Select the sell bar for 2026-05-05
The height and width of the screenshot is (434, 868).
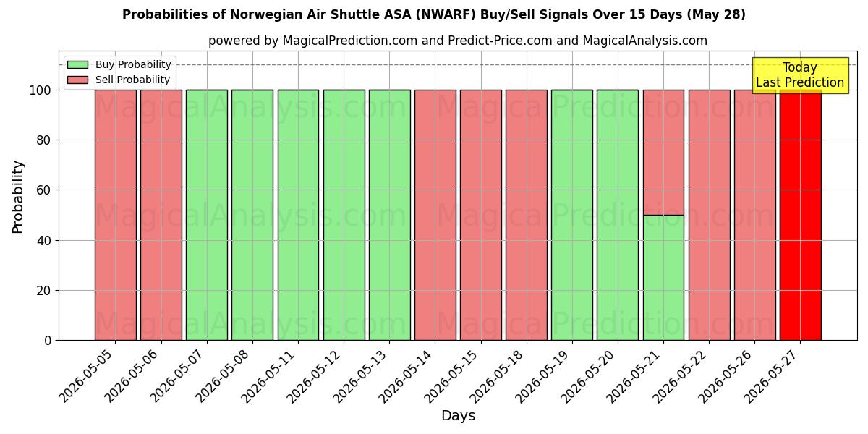point(115,215)
